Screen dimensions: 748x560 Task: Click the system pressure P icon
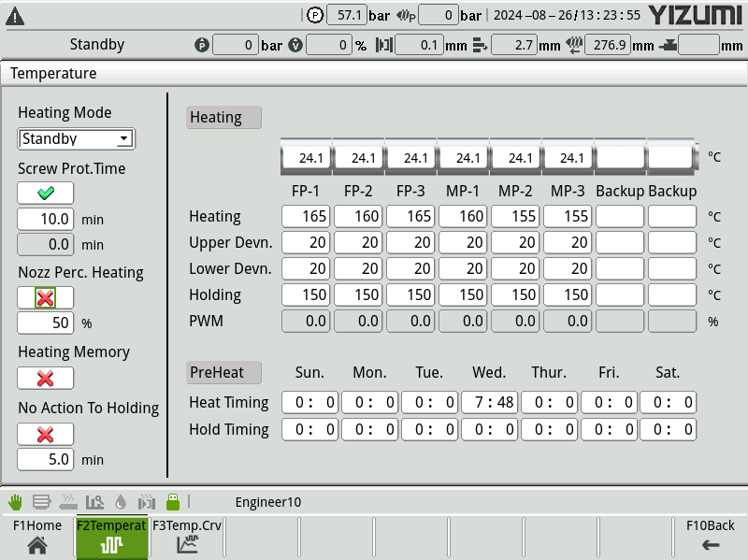coord(314,15)
